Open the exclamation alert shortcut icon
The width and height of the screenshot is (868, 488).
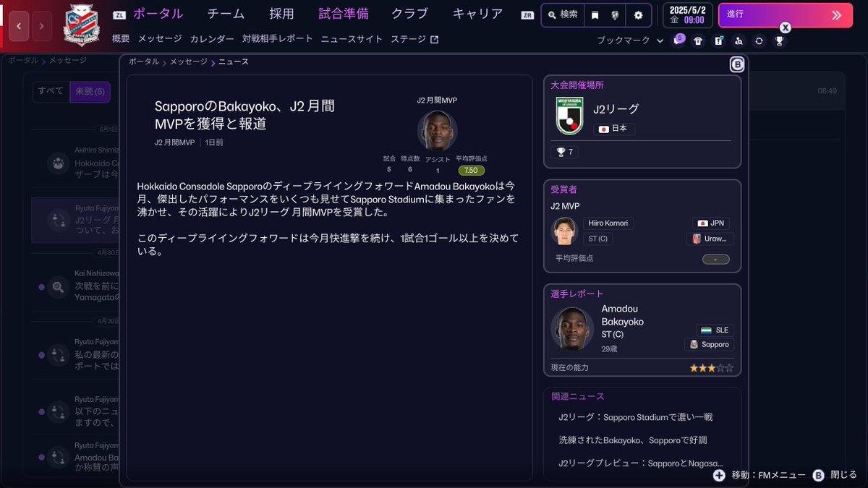click(x=718, y=41)
